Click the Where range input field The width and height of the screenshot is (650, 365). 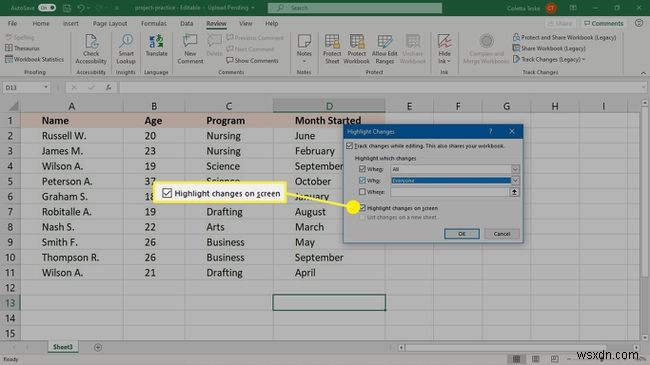[x=449, y=192]
